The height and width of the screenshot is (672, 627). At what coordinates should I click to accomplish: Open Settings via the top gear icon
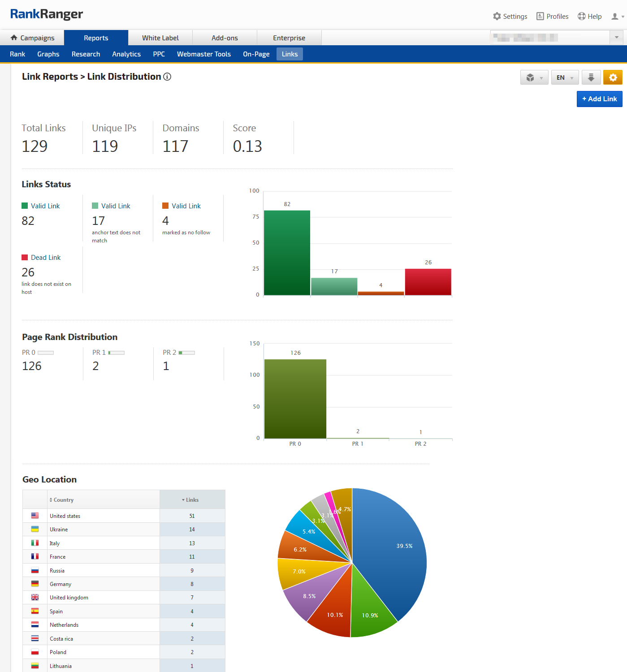(x=497, y=16)
